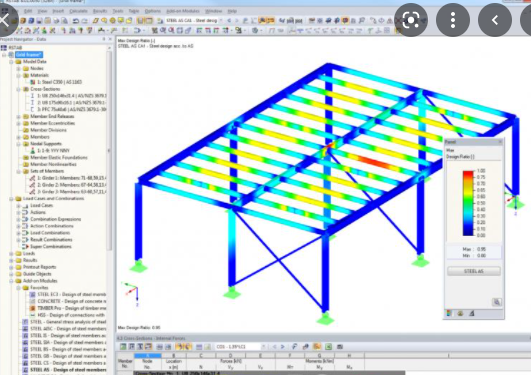This screenshot has width=531, height=375.
Task: Open the Calculate menu
Action: [78, 11]
